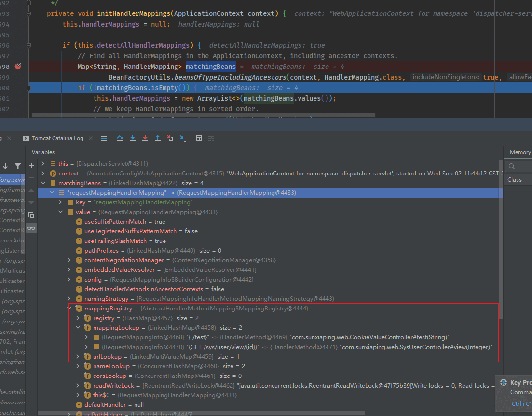Expand the this$0 field

coord(78,395)
